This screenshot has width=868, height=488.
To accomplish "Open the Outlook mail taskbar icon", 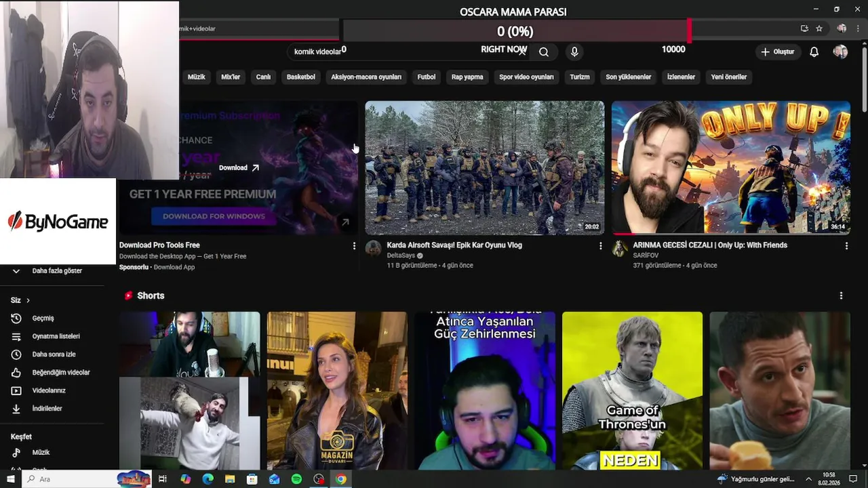I will click(x=274, y=479).
